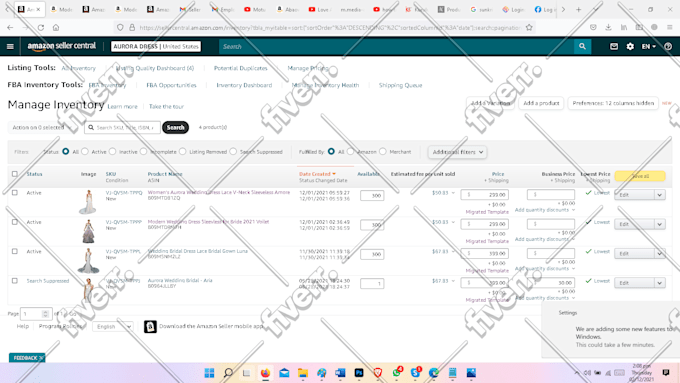Open the messages envelope icon
680x383 pixels.
tap(614, 46)
